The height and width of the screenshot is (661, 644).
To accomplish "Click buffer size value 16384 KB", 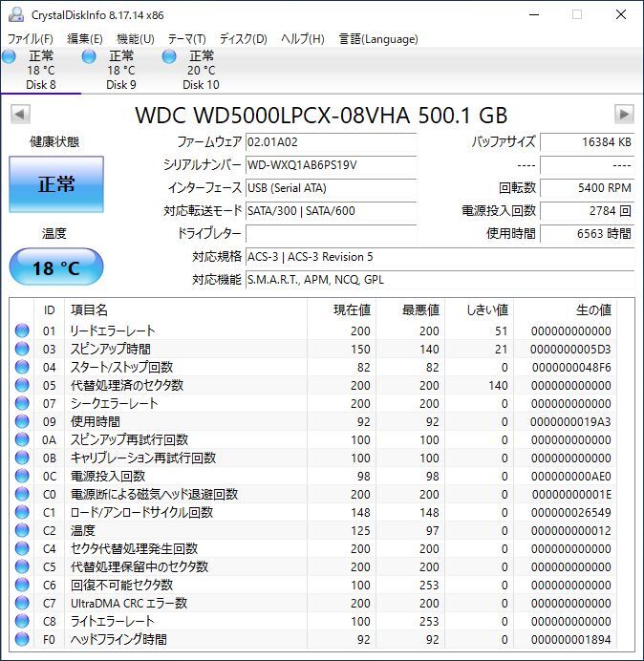I will [587, 142].
